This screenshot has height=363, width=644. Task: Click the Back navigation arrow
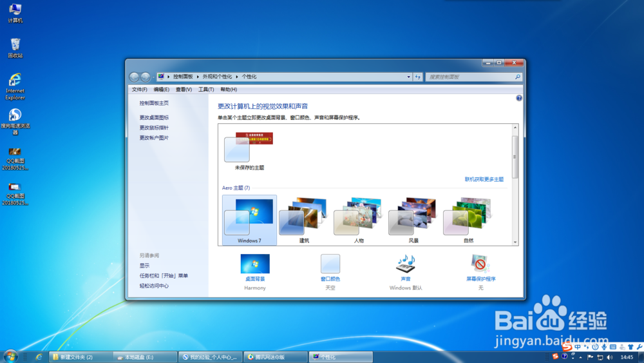click(134, 77)
